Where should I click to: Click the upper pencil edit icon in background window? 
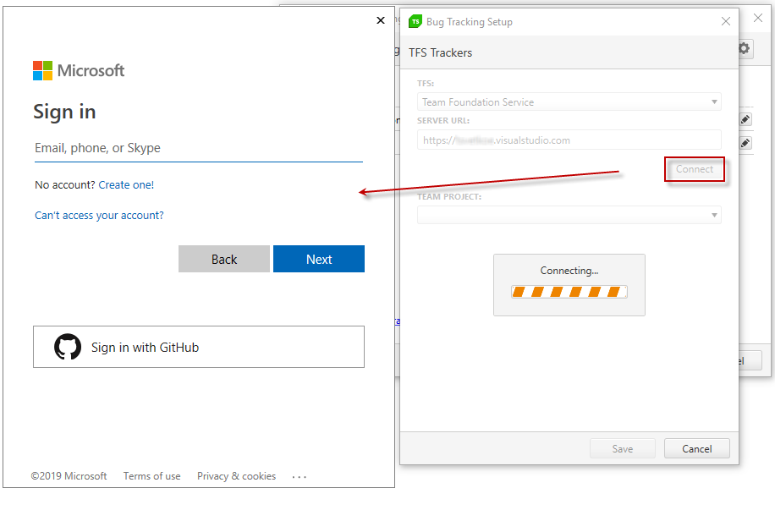[x=745, y=119]
